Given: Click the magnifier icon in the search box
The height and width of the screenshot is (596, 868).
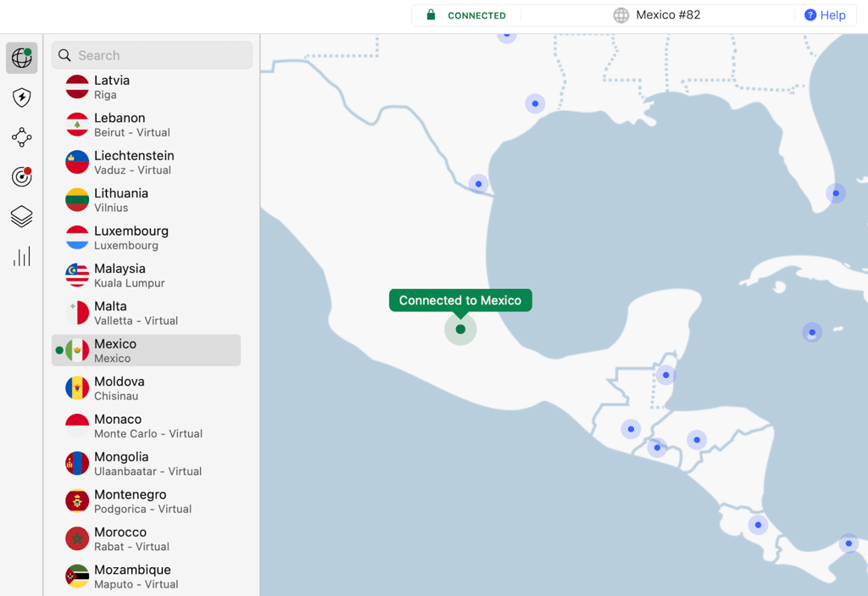Looking at the screenshot, I should pos(64,55).
